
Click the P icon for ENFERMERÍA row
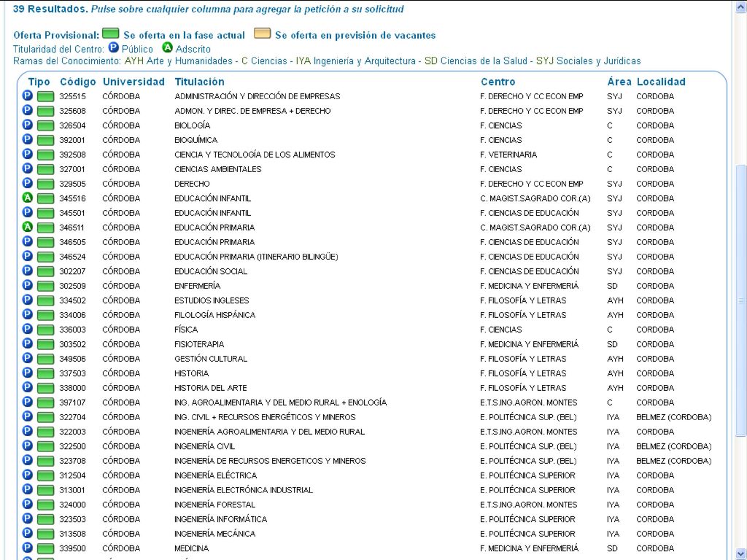28,285
